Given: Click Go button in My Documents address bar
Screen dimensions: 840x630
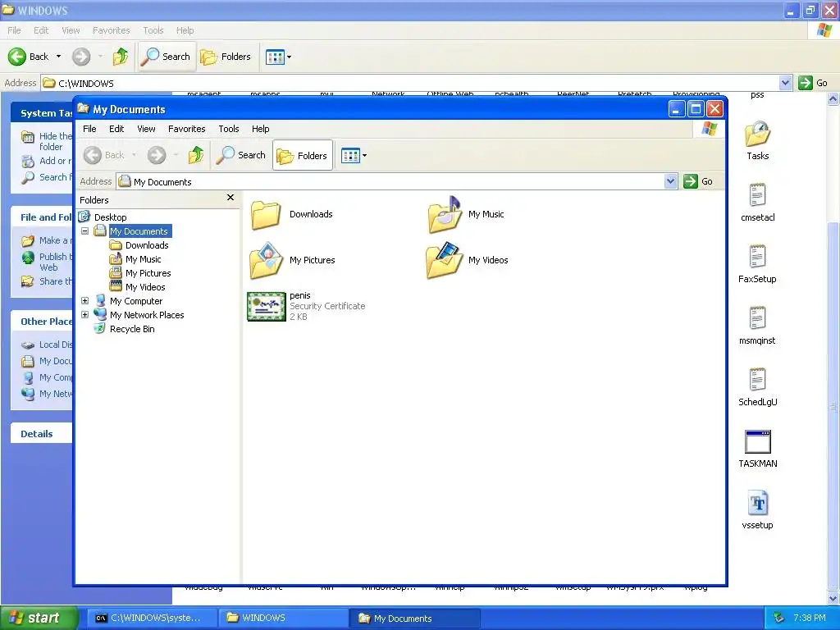Looking at the screenshot, I should click(698, 181).
